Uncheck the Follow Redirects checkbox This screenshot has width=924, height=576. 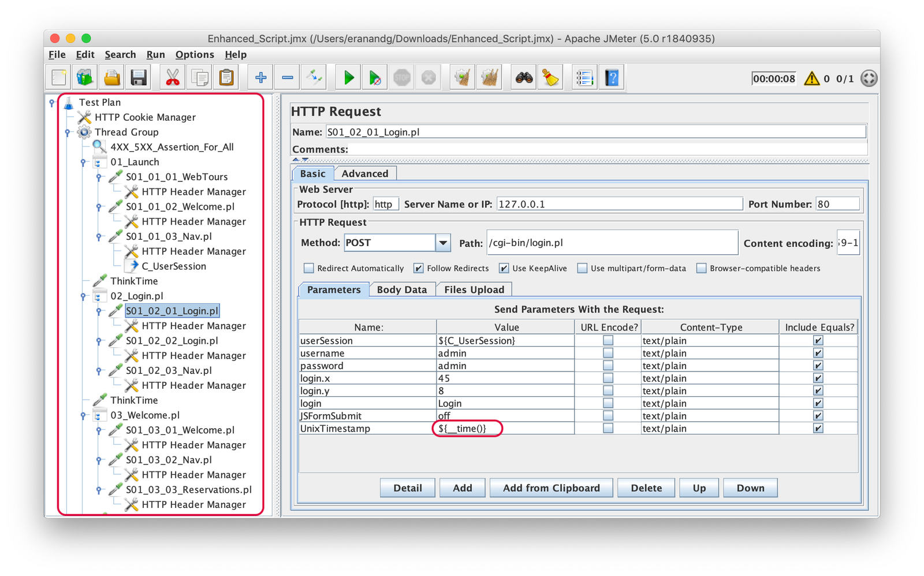(x=418, y=268)
